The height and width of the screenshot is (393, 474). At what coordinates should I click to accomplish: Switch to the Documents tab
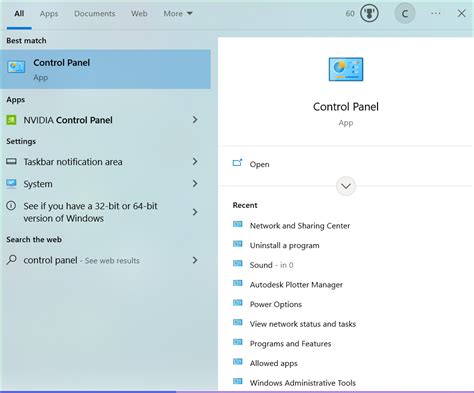point(95,14)
